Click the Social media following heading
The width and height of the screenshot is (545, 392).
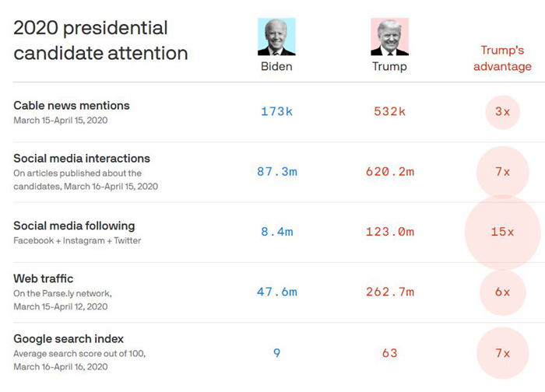[x=74, y=226]
